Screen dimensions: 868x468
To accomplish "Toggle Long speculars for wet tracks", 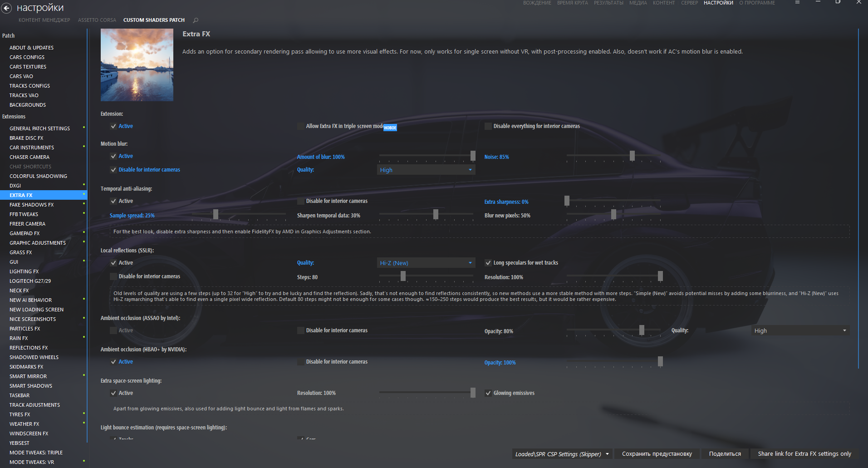I will pos(488,263).
